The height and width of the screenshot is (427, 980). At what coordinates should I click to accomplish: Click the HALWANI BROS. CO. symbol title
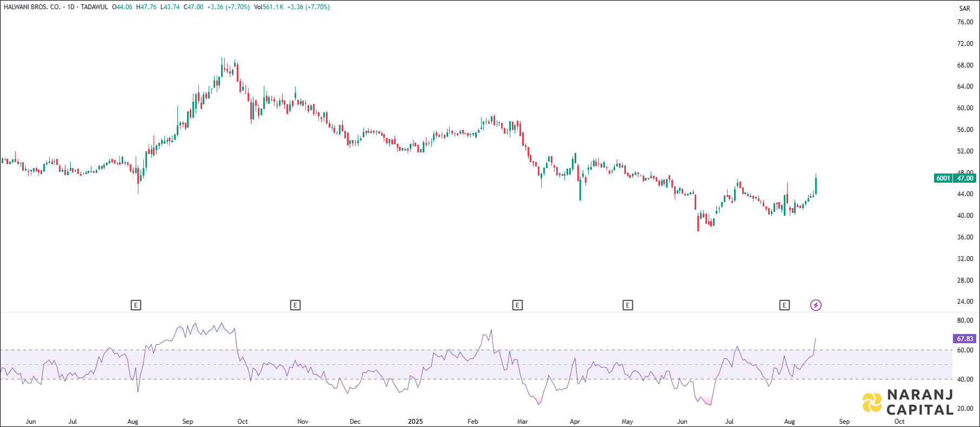click(x=32, y=7)
